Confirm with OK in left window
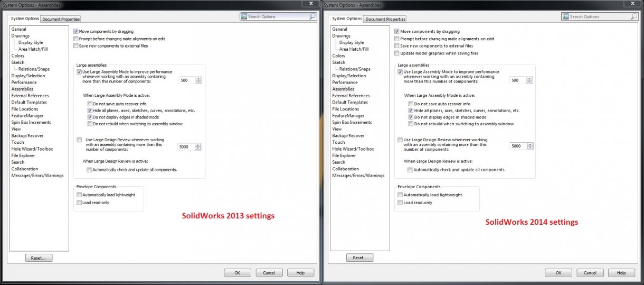Viewport: 644px width, 285px height. click(238, 273)
